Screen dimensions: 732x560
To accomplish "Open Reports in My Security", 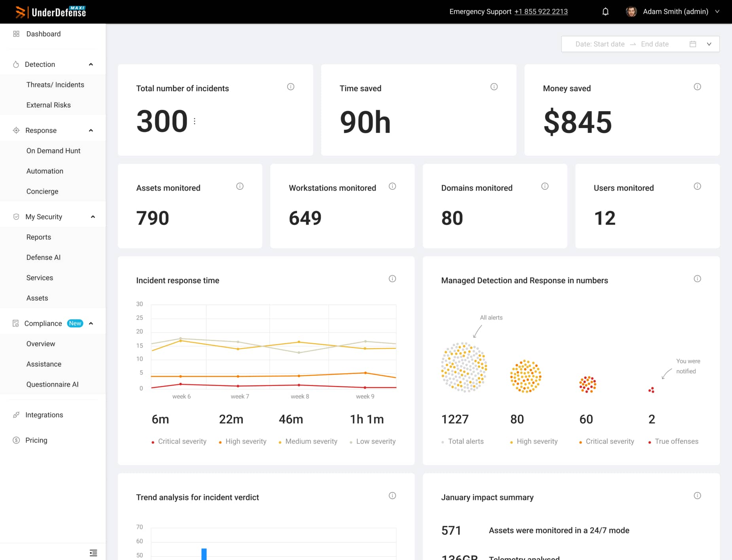I will point(38,237).
